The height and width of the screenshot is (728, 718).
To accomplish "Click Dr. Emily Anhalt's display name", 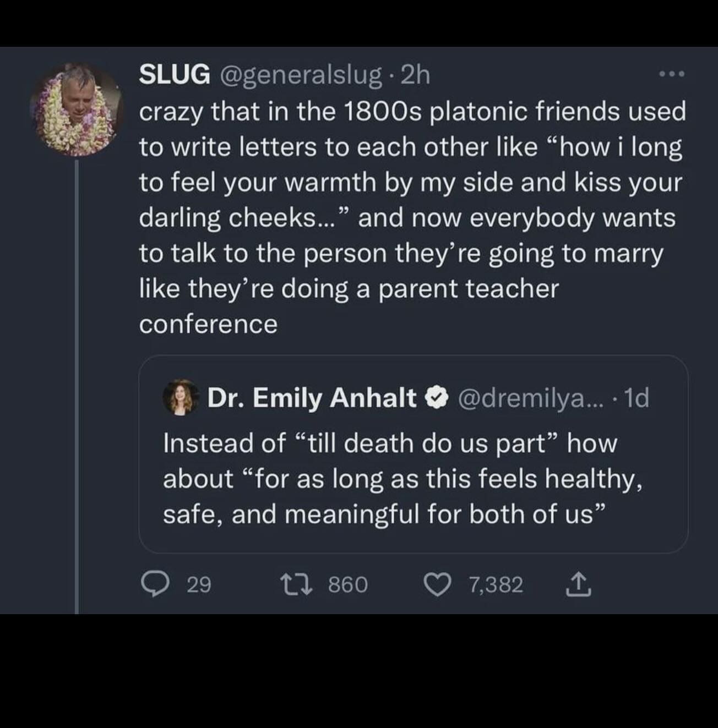I will (x=311, y=397).
